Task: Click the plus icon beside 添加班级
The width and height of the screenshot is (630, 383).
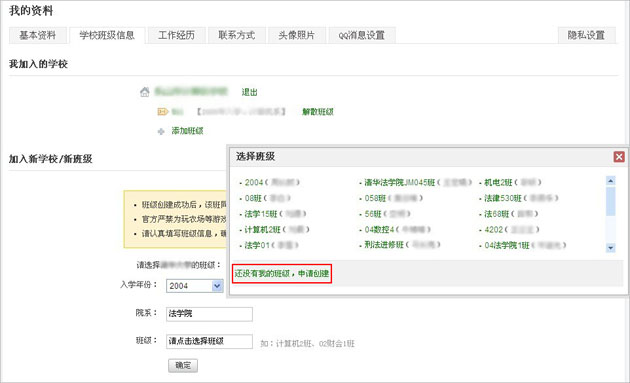Action: pyautogui.click(x=161, y=131)
